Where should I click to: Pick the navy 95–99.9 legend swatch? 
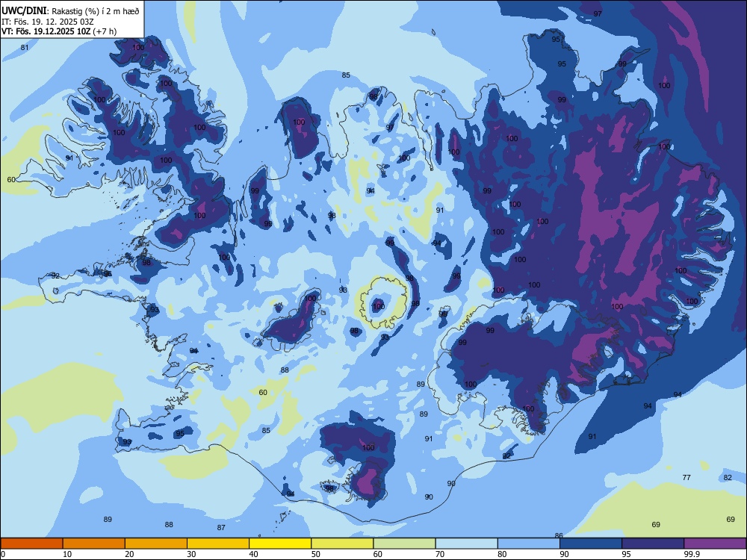[653, 544]
